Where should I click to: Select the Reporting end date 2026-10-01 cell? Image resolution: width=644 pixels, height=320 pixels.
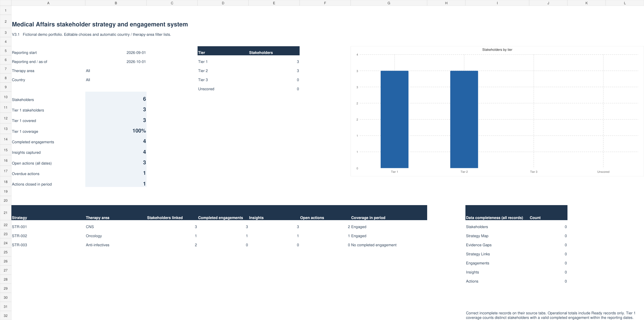pyautogui.click(x=116, y=60)
